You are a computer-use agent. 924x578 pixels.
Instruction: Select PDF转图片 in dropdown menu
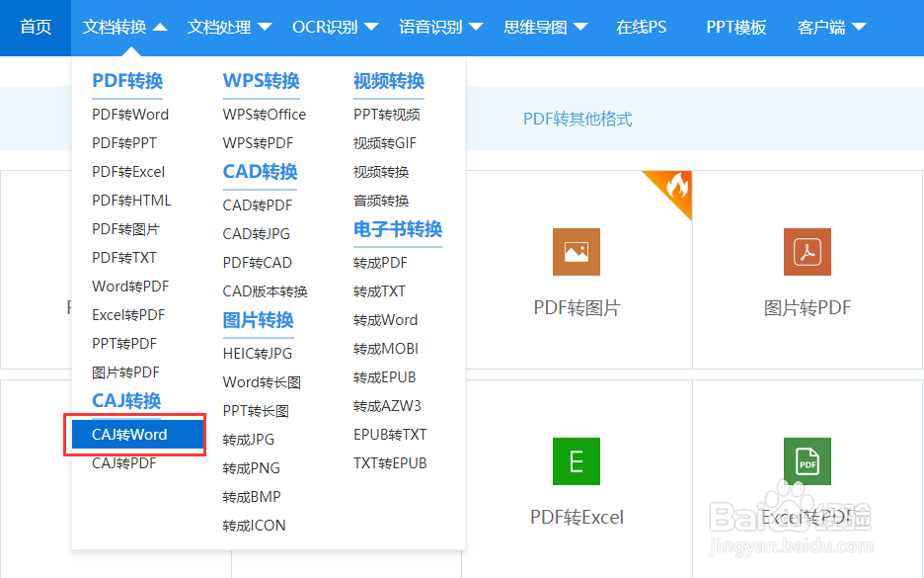tap(125, 229)
